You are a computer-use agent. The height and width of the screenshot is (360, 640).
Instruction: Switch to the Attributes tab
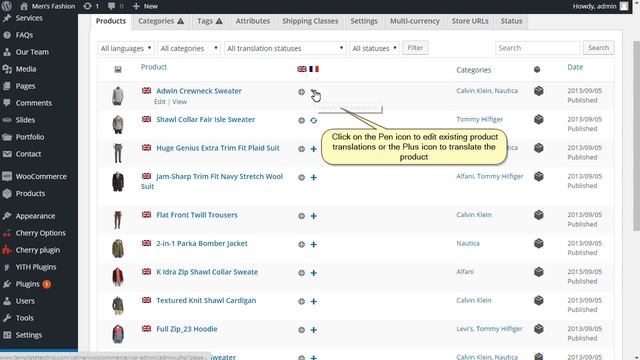coord(253,21)
